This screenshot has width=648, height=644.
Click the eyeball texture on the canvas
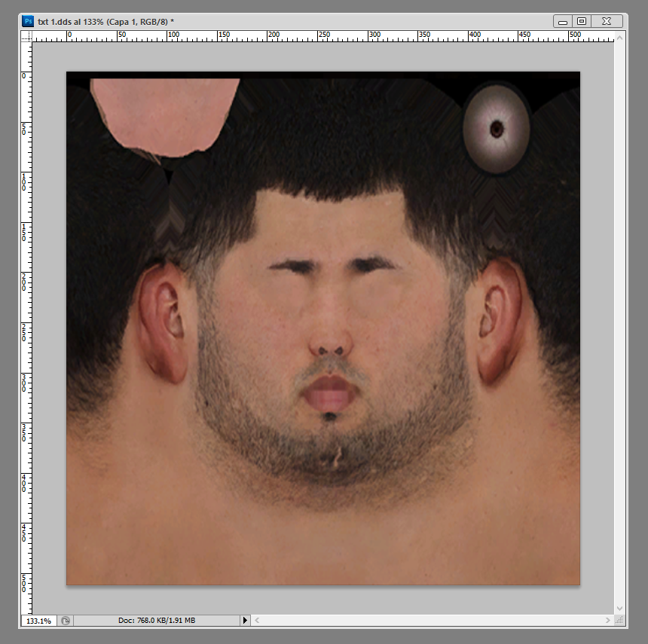496,129
